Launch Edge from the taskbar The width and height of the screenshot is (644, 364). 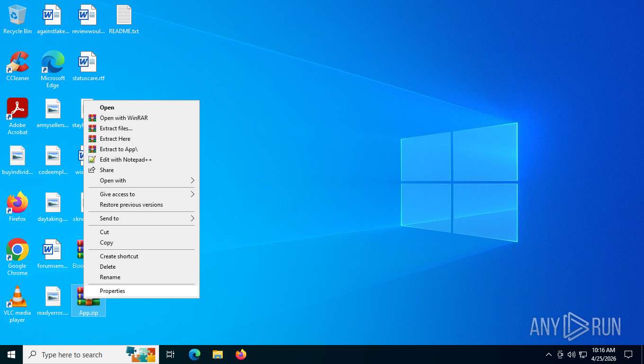[x=195, y=355]
